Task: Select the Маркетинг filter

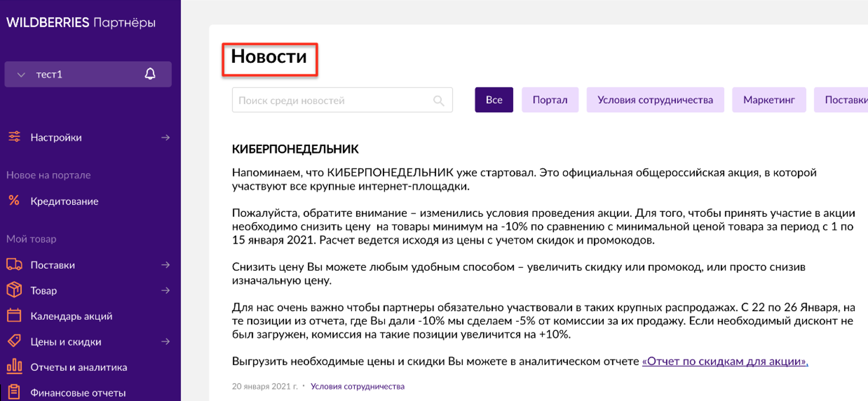Action: [x=769, y=100]
